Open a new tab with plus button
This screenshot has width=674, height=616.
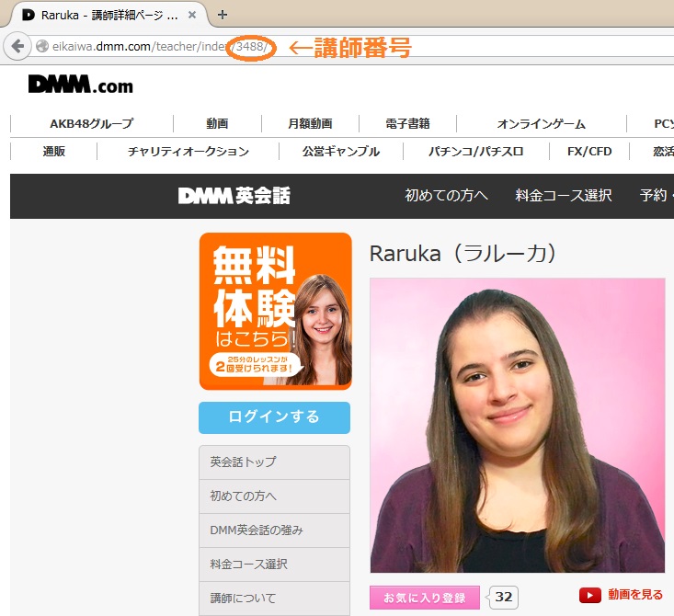[x=223, y=15]
